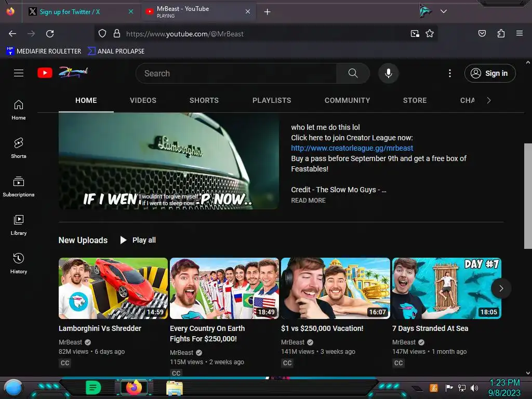Click the taskbar clock 1:23 PM
The width and height of the screenshot is (532, 399).
504,383
